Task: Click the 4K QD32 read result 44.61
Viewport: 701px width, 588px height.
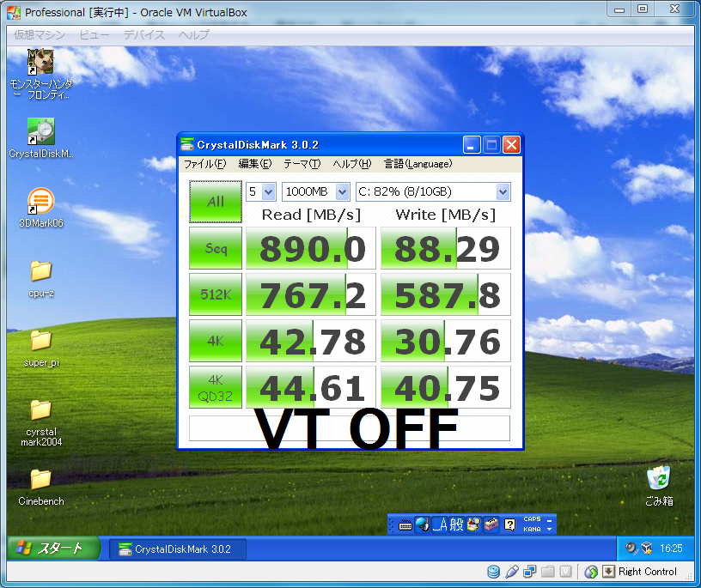Action: click(311, 387)
